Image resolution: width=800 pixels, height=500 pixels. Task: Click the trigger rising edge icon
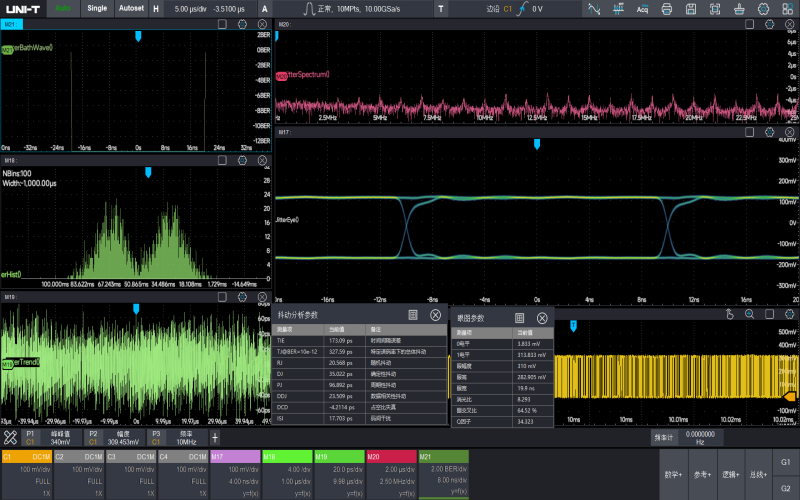pos(521,8)
